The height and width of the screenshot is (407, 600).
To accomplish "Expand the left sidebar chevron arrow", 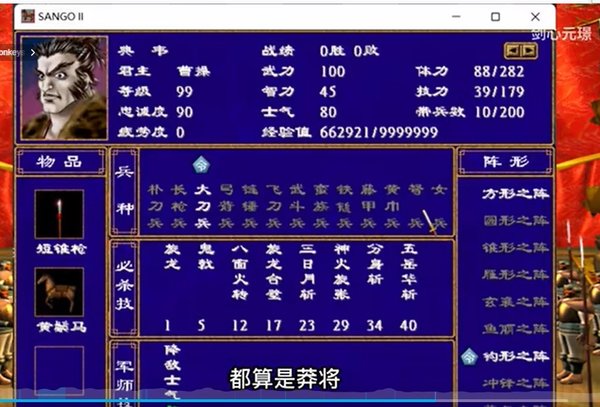I will [x=33, y=52].
